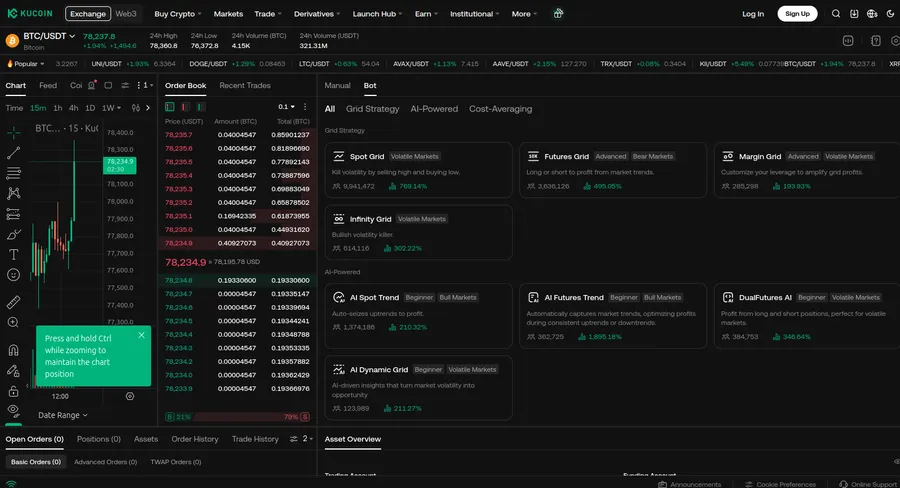Open the Positions (0) tab
Screen dimensions: 900x488
[99, 439]
